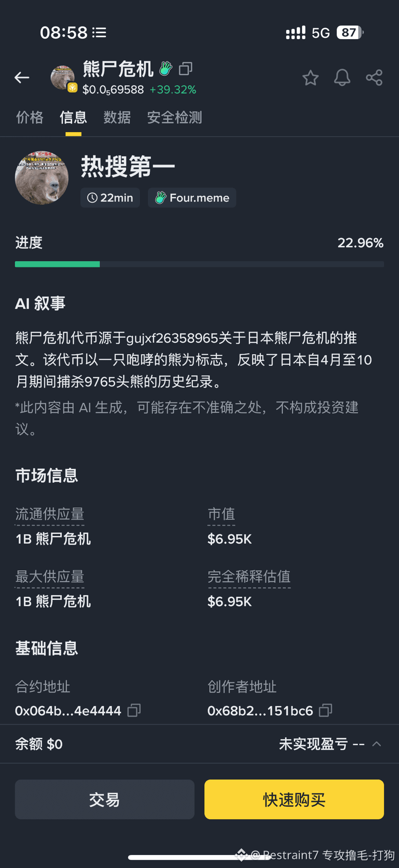Tap the 22.96% progress bar

coord(199,264)
